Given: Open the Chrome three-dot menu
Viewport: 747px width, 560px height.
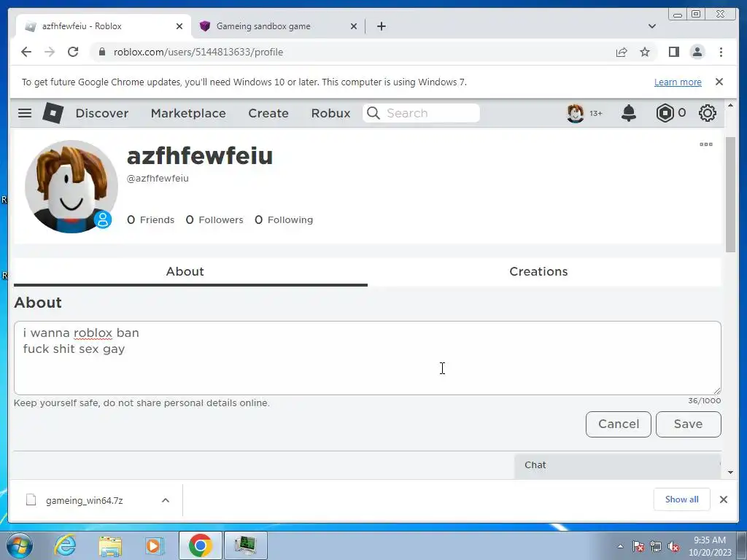Looking at the screenshot, I should tap(721, 52).
